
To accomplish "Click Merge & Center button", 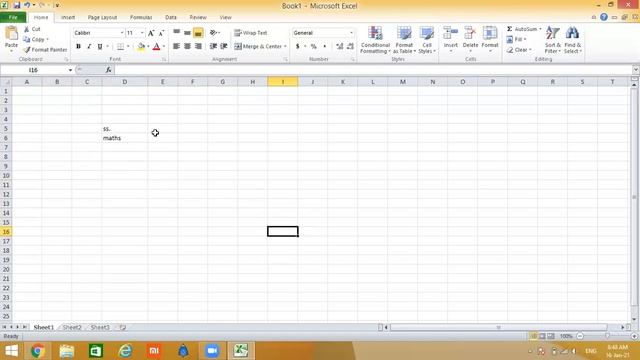I will pos(258,47).
